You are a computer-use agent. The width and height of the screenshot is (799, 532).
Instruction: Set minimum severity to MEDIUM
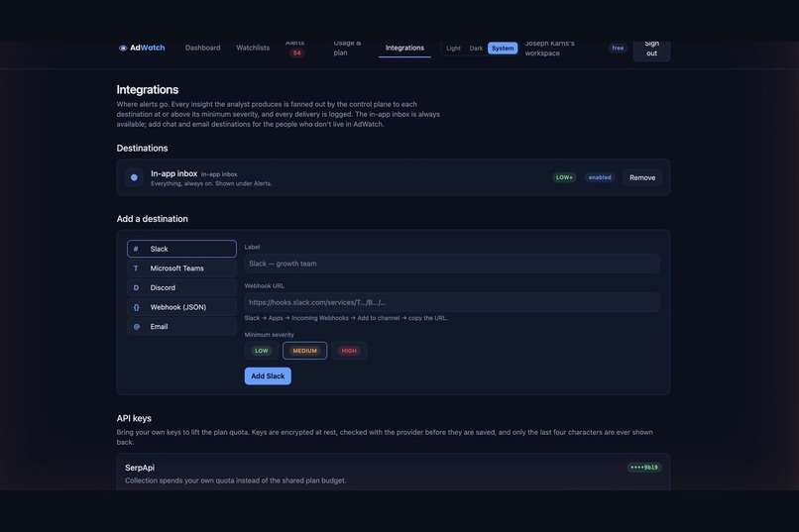[x=304, y=351]
